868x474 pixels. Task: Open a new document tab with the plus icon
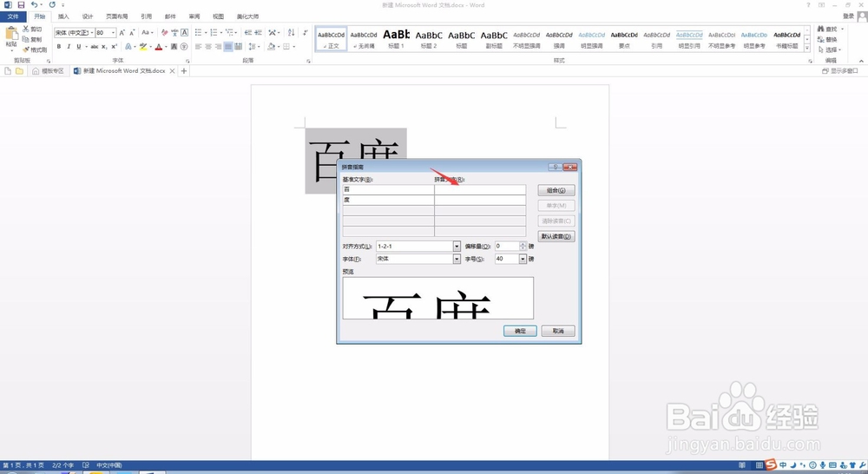(184, 71)
